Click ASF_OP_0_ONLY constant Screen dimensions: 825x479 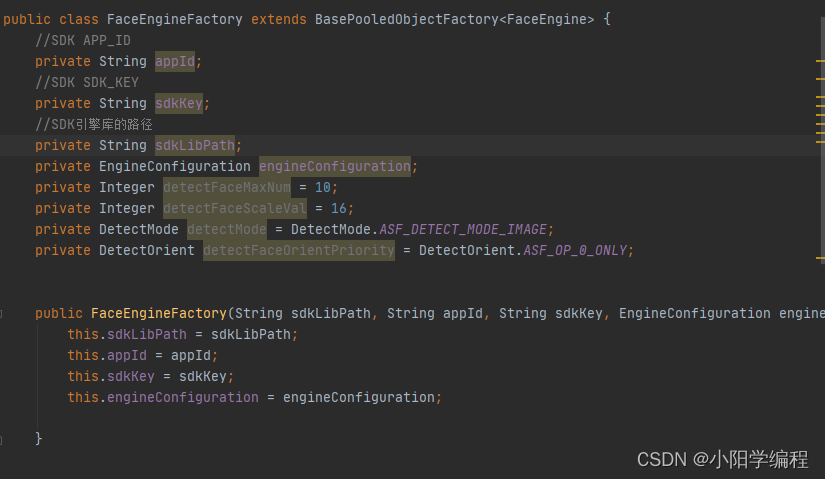(575, 251)
